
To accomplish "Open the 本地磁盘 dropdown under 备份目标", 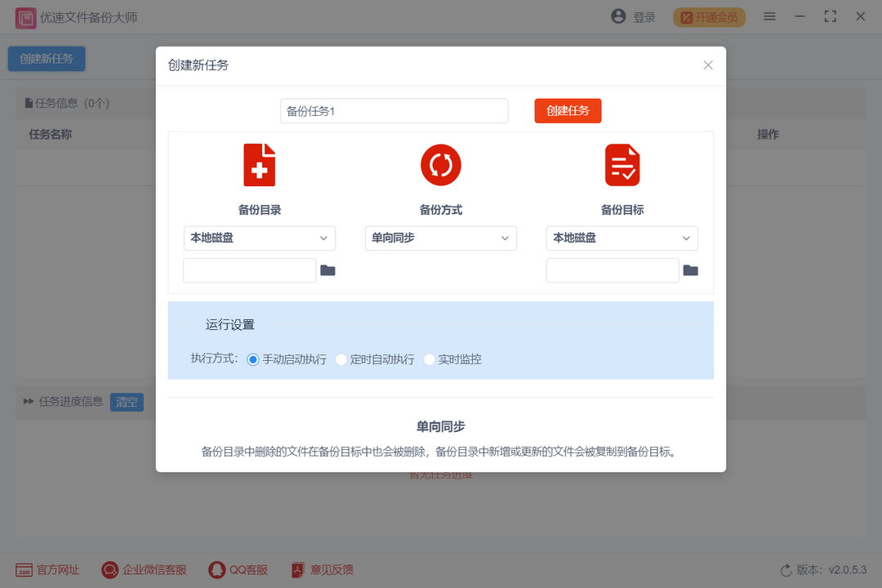I will [621, 238].
